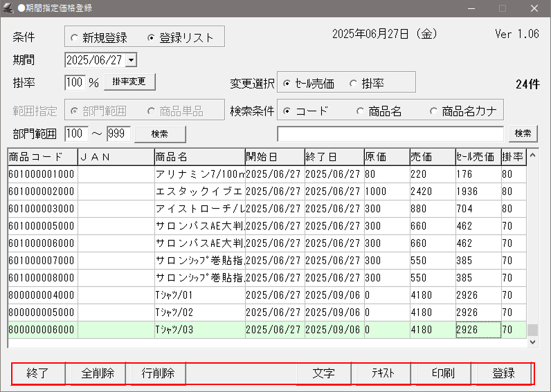Click the 掛率 percentage input field

tap(74, 83)
